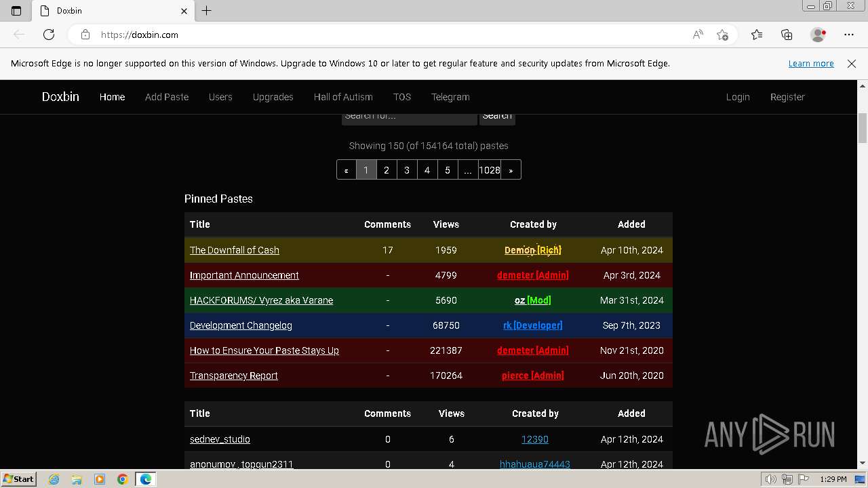The height and width of the screenshot is (488, 868).
Task: Open the TOS nav item
Action: tap(402, 97)
